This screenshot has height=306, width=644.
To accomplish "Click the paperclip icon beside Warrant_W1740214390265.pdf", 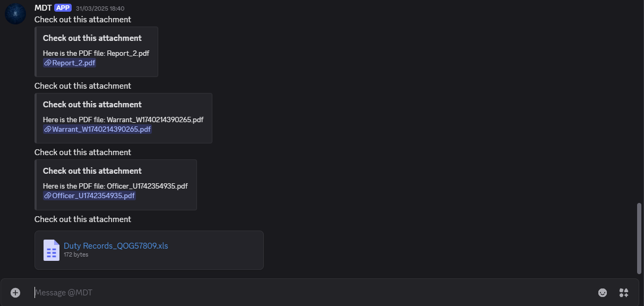I will click(48, 129).
